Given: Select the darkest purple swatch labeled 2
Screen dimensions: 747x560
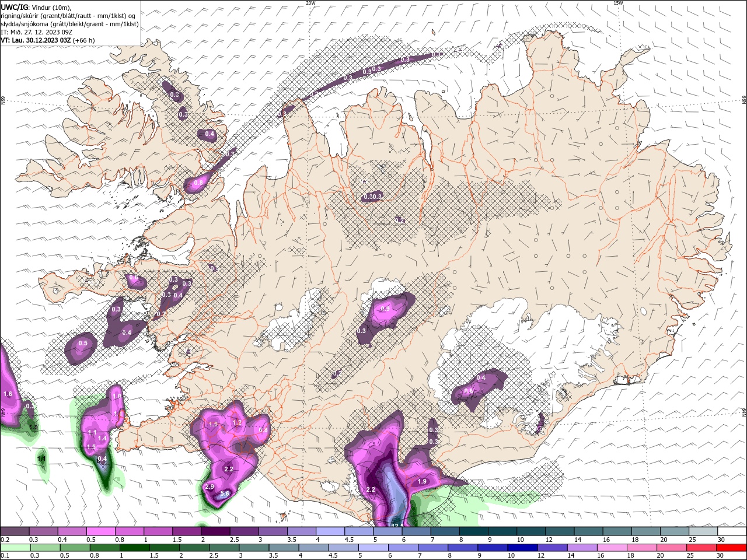Looking at the screenshot, I should (215, 531).
